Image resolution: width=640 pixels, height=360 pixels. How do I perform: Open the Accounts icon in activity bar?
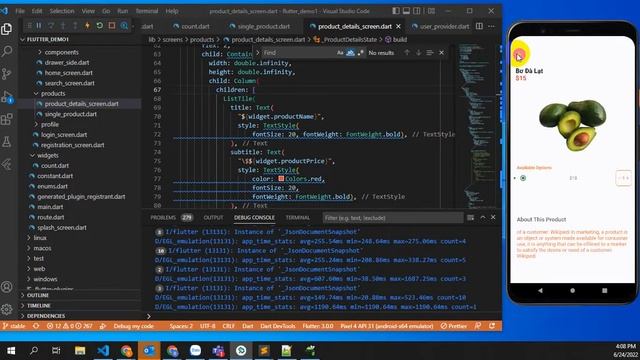pyautogui.click(x=7, y=287)
